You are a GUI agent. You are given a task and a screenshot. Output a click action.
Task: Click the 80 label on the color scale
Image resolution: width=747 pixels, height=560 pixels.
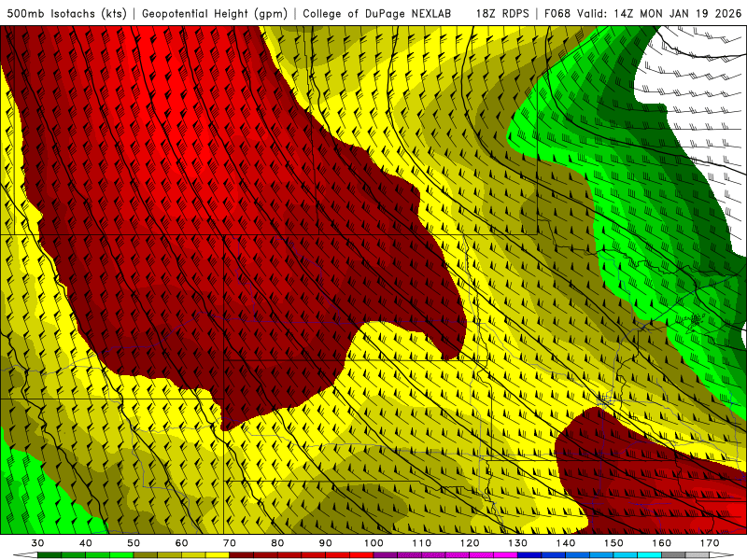pyautogui.click(x=277, y=543)
